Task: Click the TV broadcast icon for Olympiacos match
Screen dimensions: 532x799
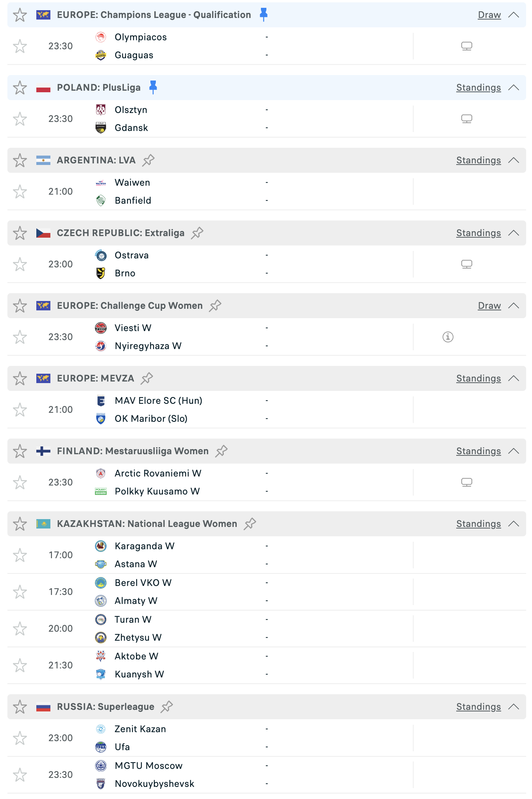Action: (x=466, y=46)
